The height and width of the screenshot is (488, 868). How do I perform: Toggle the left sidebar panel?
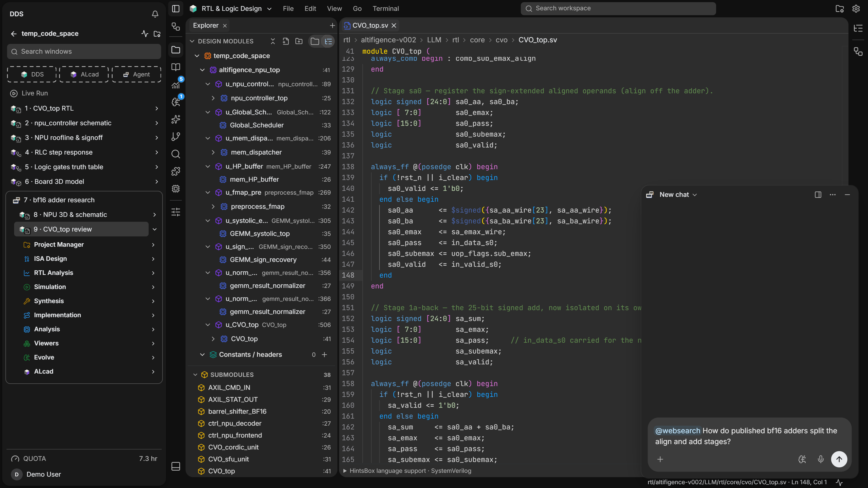[x=176, y=9]
